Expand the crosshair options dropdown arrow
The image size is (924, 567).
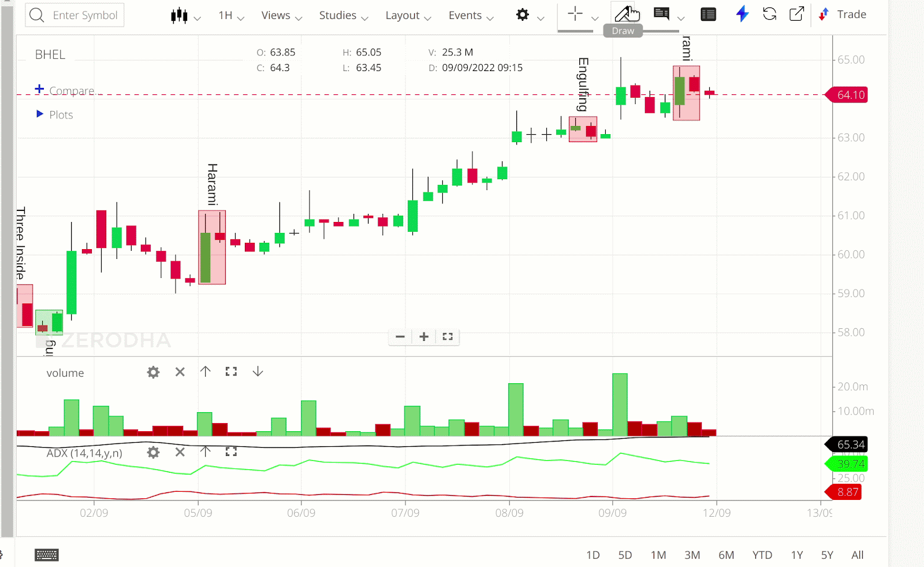click(595, 18)
